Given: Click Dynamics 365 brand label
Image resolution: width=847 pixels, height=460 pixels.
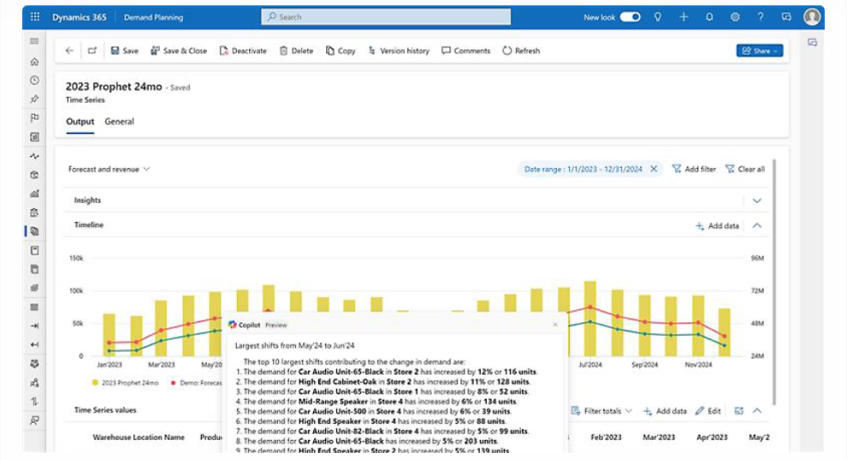Looking at the screenshot, I should click(79, 17).
